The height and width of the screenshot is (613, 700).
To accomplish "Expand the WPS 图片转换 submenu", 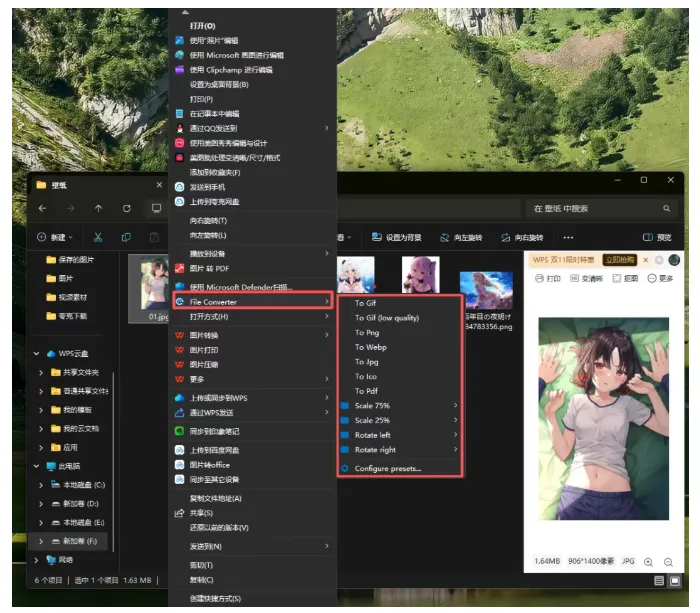I will coord(252,335).
